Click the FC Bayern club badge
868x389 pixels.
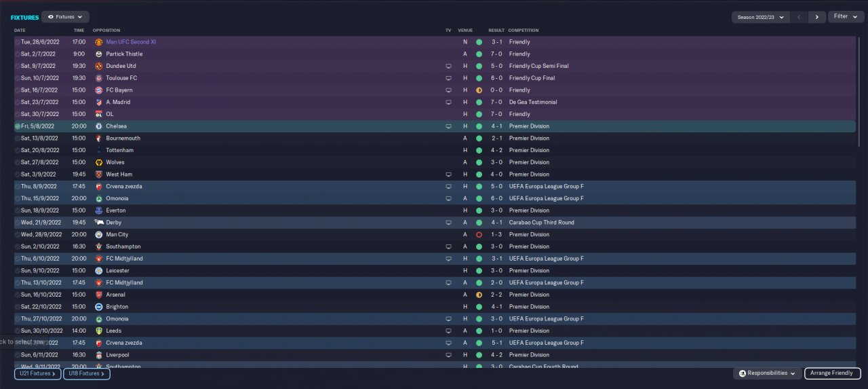98,90
